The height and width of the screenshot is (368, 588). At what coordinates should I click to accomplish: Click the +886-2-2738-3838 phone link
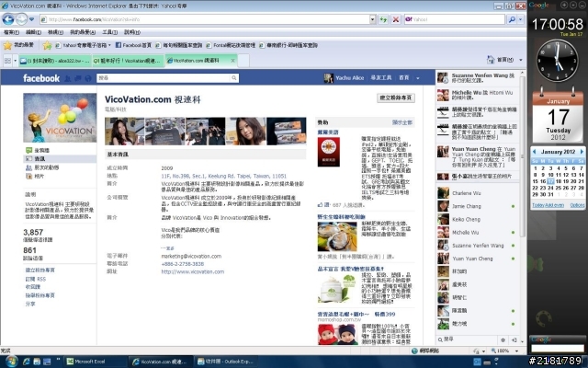point(183,264)
